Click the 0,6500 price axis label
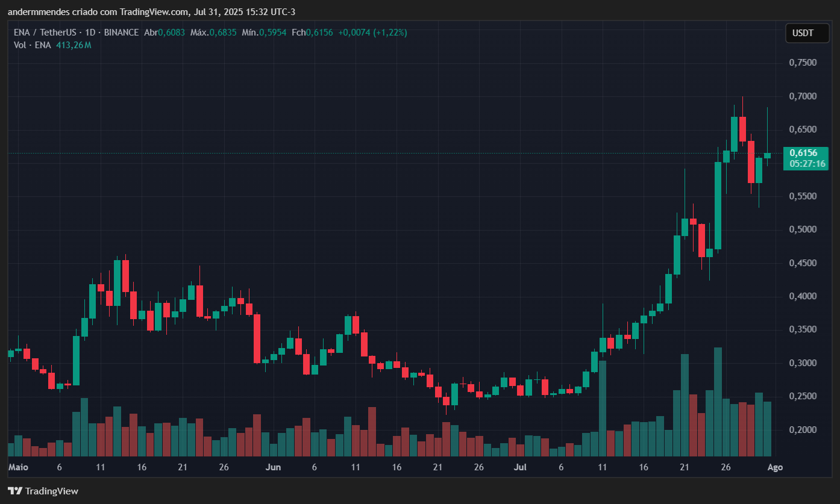This screenshot has width=840, height=504. coord(803,129)
